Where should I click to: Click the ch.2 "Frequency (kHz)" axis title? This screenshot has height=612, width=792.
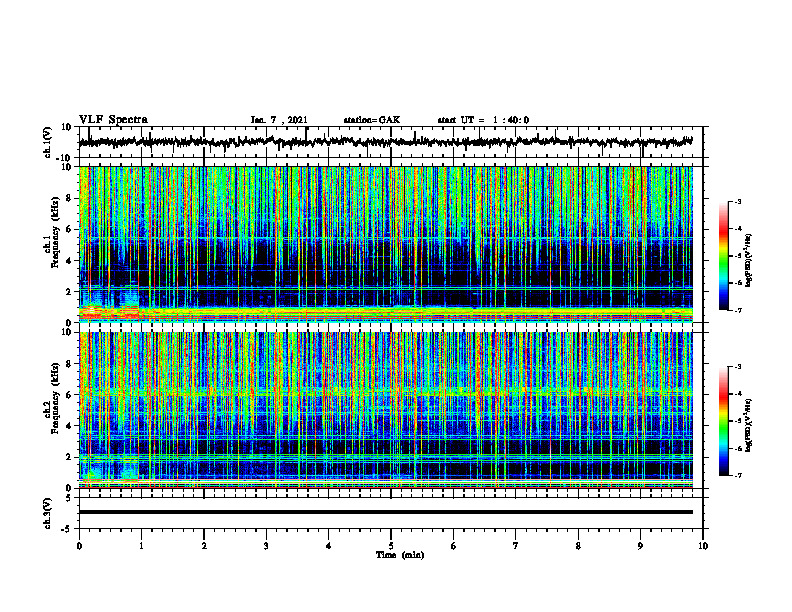tap(55, 398)
